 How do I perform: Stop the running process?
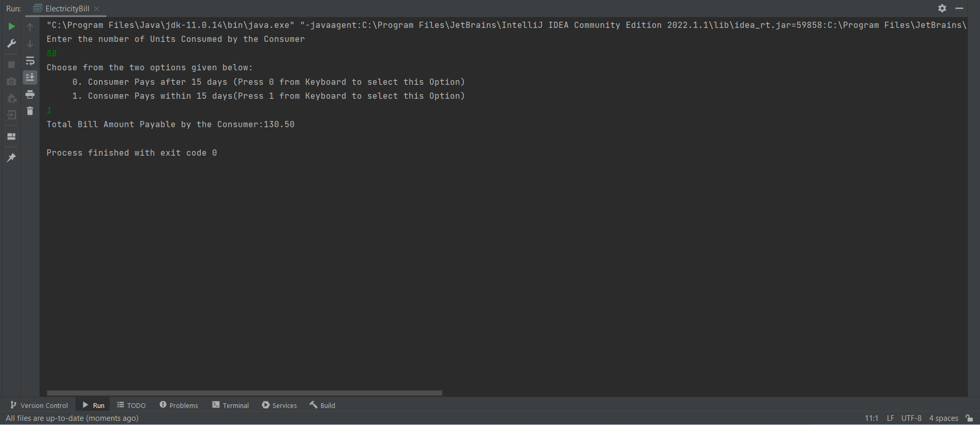tap(11, 64)
